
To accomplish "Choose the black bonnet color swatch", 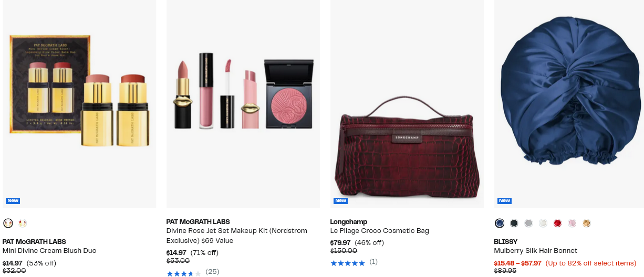I will (514, 223).
